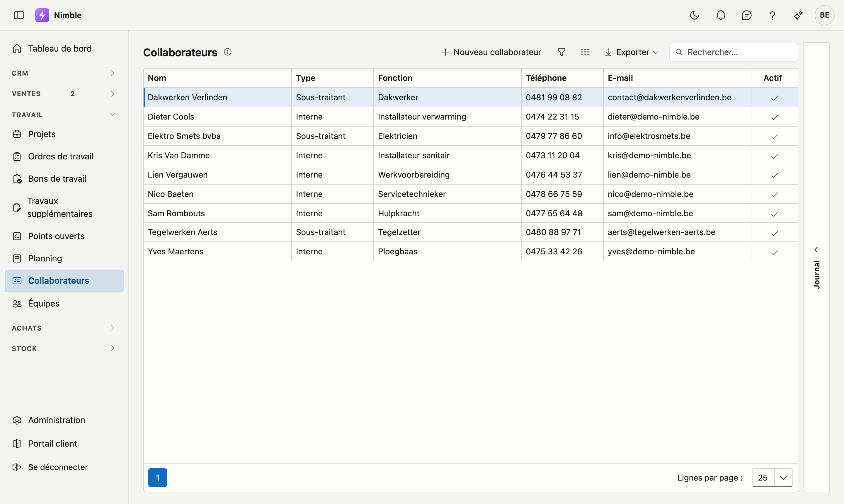Open Points ouverts

pyautogui.click(x=64, y=236)
